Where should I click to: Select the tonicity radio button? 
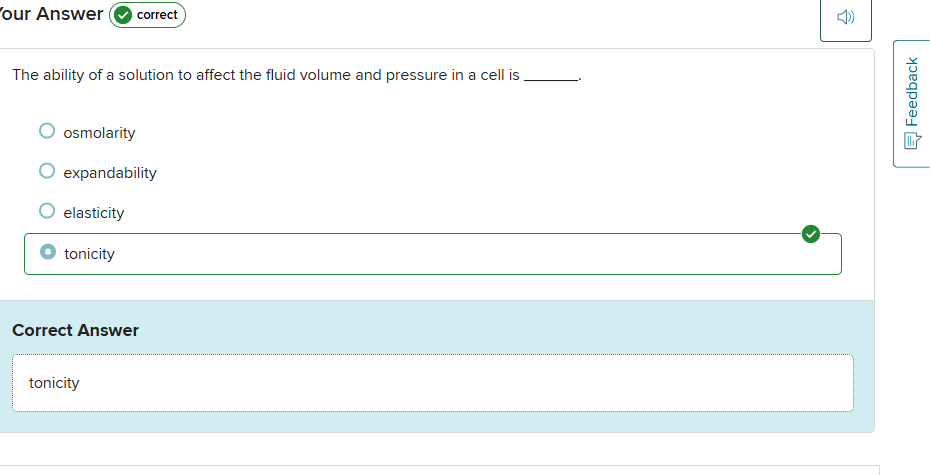pos(48,253)
